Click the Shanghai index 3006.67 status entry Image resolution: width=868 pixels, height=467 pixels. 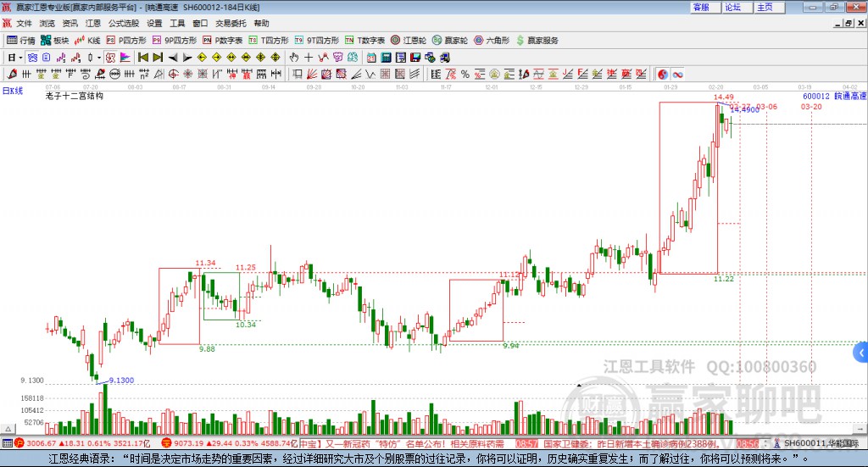tap(82, 443)
